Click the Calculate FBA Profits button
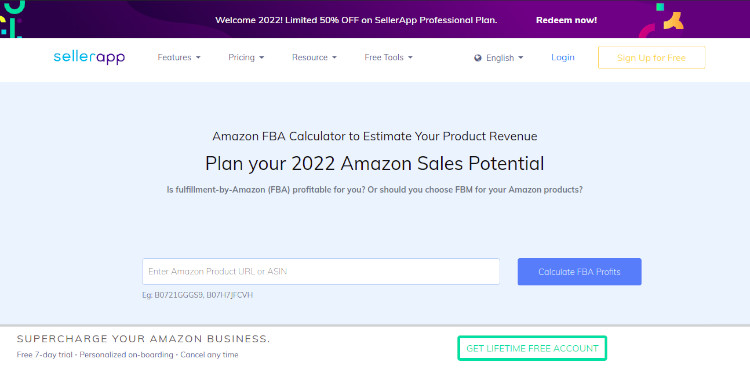 (579, 272)
